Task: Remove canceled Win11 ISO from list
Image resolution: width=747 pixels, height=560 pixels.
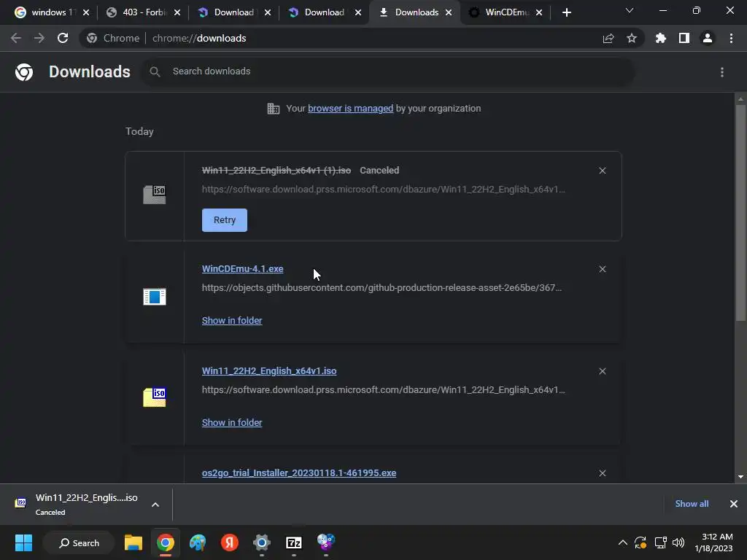Action: (602, 171)
